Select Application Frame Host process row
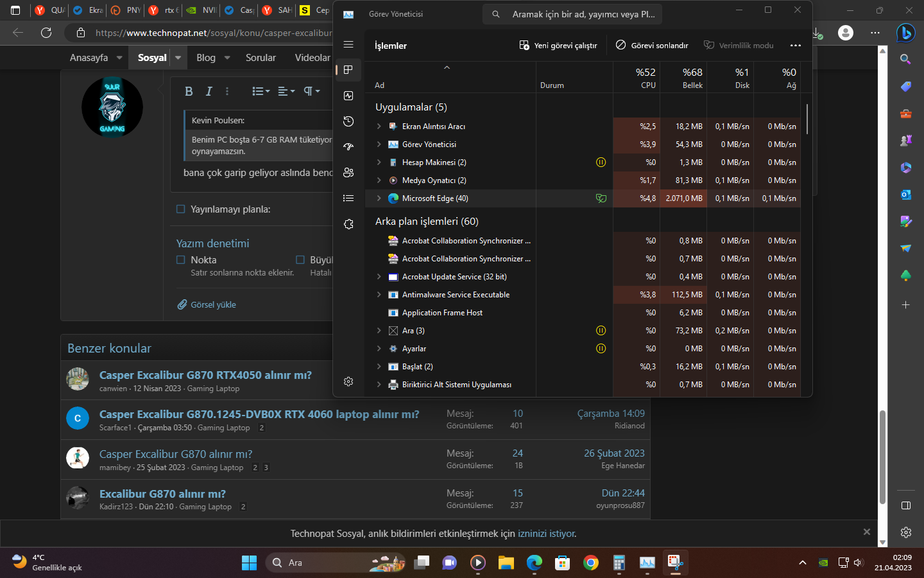The height and width of the screenshot is (578, 924). click(583, 313)
